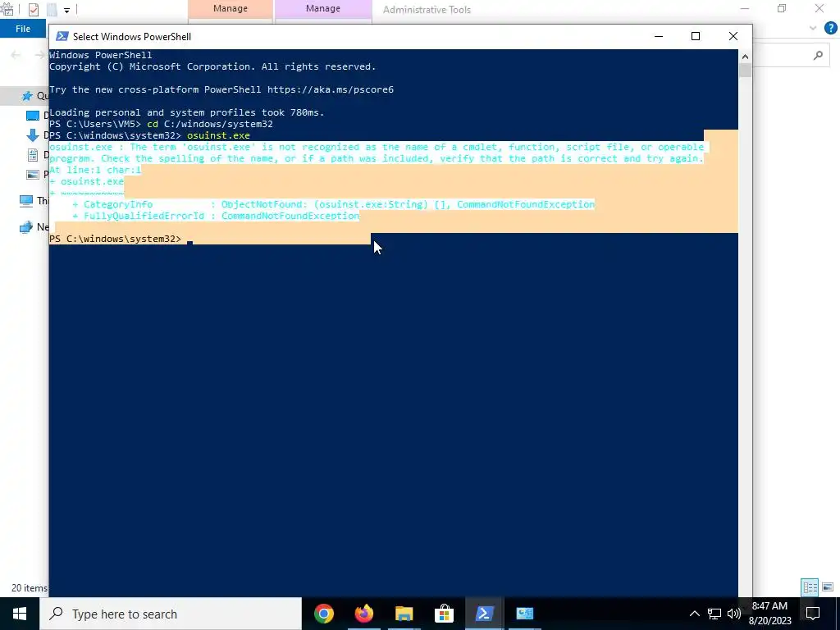Screen dimensions: 840x630
Task: Click the Pictures icon in the navigation pane
Action: point(33,175)
